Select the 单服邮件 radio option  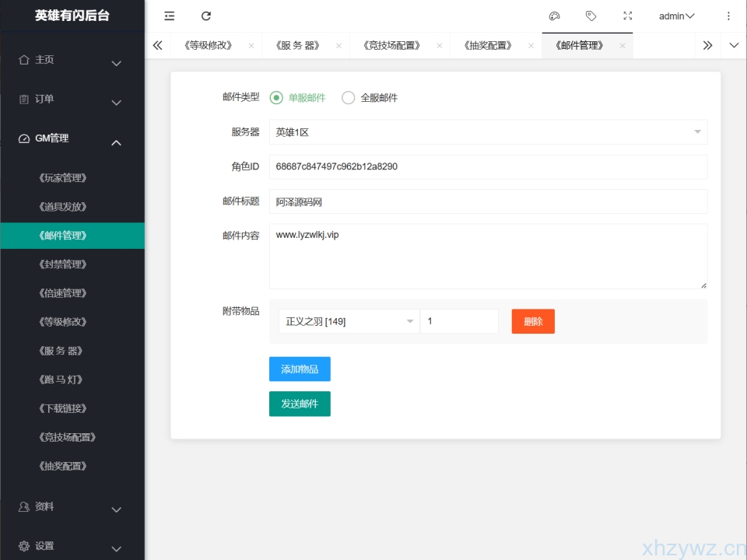tap(276, 98)
